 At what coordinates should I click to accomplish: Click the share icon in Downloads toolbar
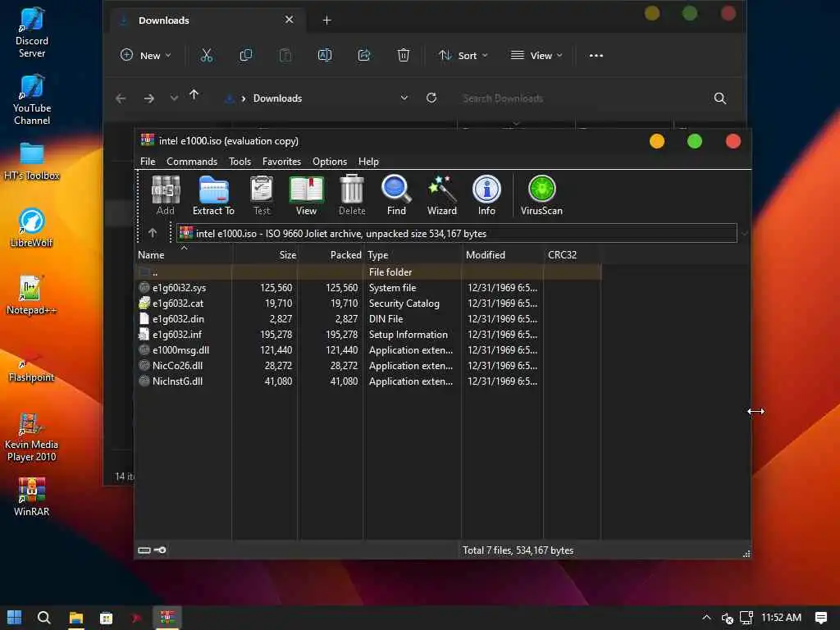pos(364,55)
